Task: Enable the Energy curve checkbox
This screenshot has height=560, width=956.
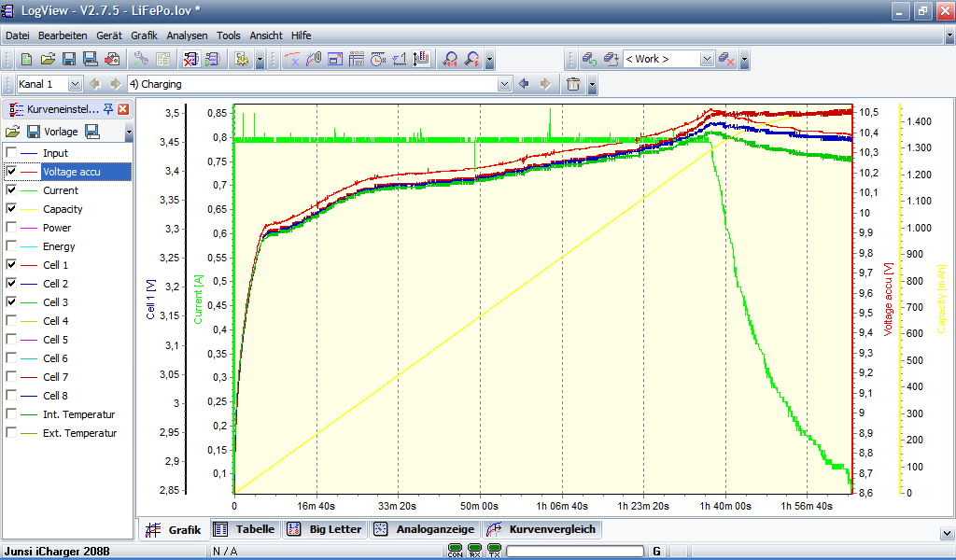Action: tap(11, 245)
